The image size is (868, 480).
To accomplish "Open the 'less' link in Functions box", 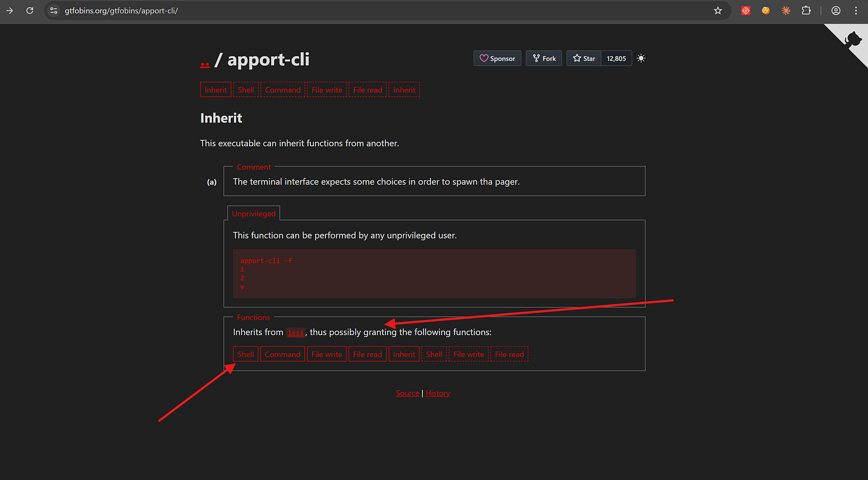I will 296,333.
